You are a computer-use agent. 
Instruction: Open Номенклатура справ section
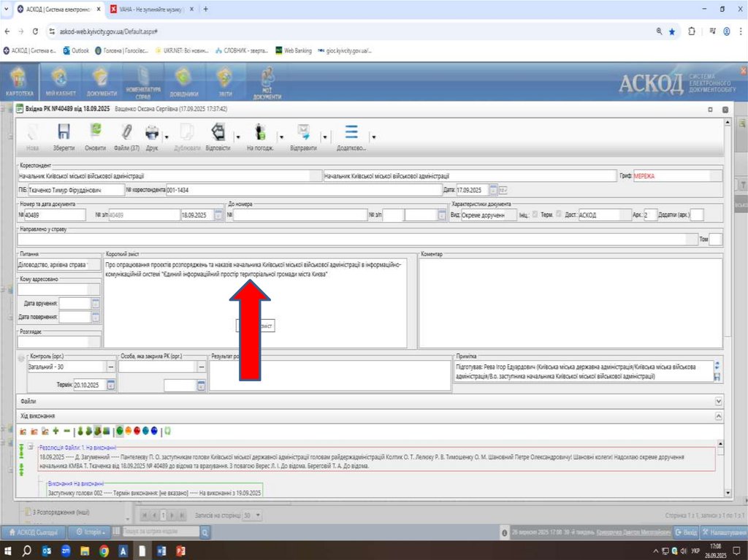click(x=143, y=82)
